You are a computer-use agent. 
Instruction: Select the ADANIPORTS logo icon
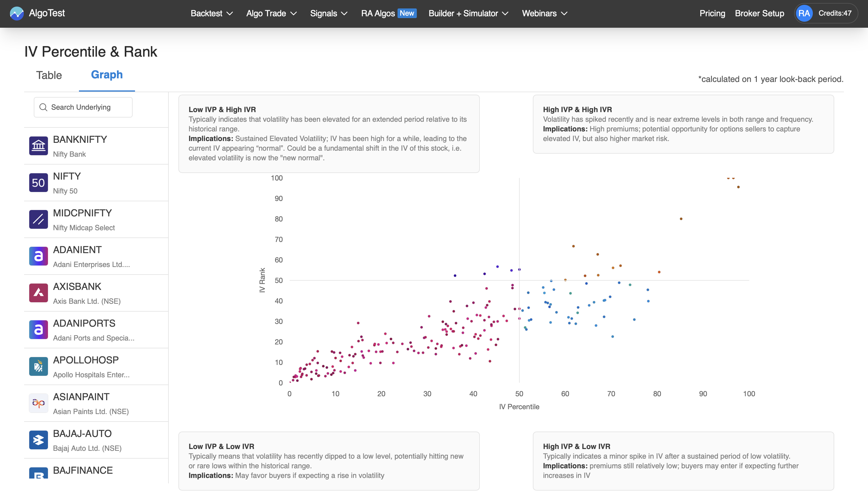38,330
